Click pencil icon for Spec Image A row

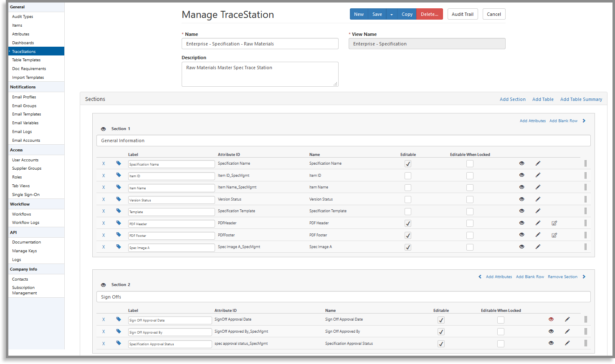tap(538, 247)
